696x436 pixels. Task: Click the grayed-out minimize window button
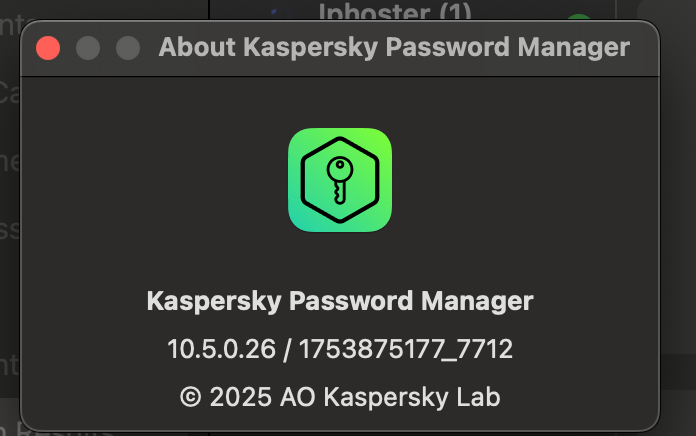88,48
